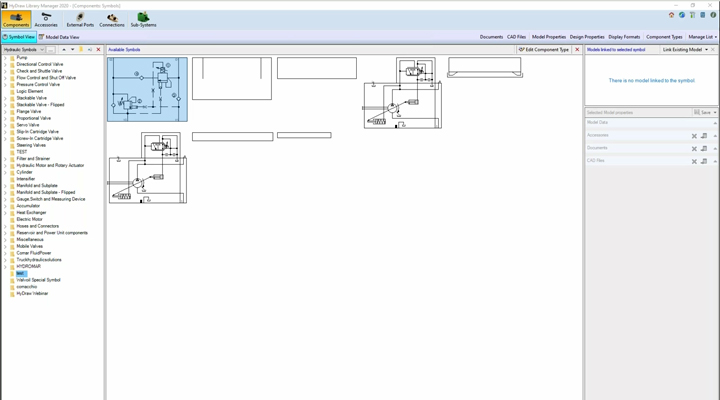Select the Accumulator folder
Screen dimensions: 720x400
point(28,206)
